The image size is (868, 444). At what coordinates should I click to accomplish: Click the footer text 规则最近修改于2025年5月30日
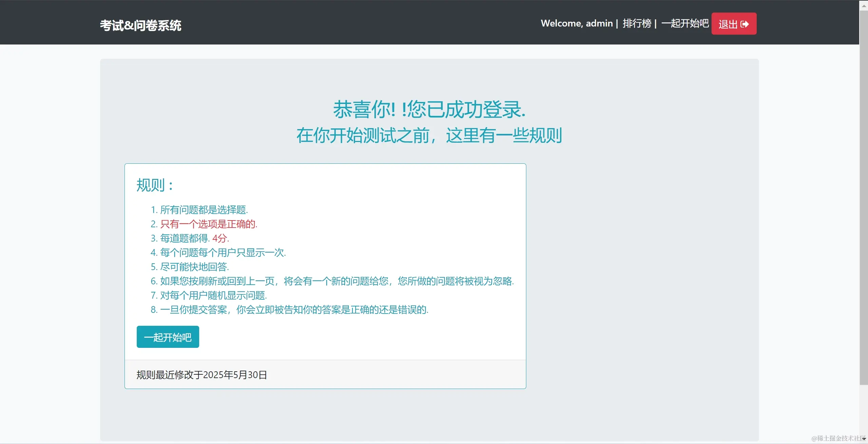pyautogui.click(x=202, y=375)
